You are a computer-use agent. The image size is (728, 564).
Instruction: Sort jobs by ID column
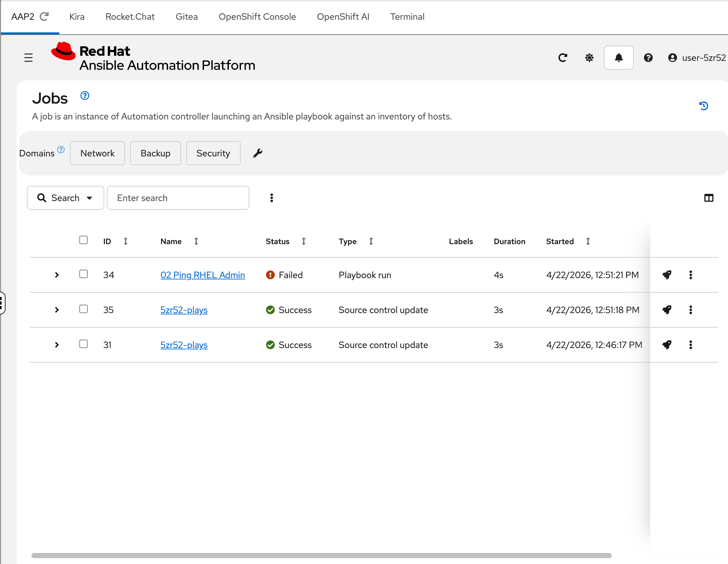[125, 241]
